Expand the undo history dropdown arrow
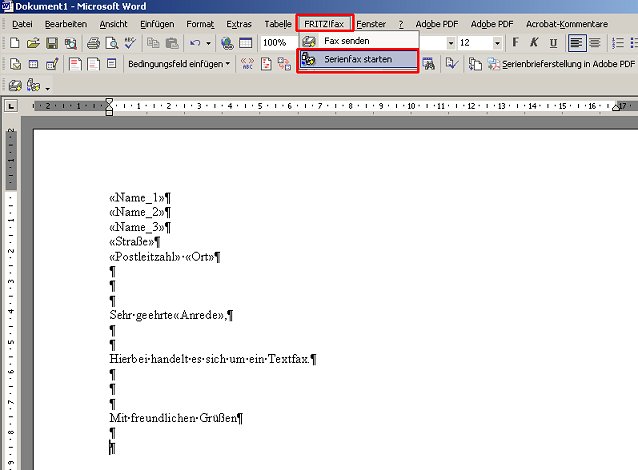This screenshot has height=470, width=638. point(208,43)
